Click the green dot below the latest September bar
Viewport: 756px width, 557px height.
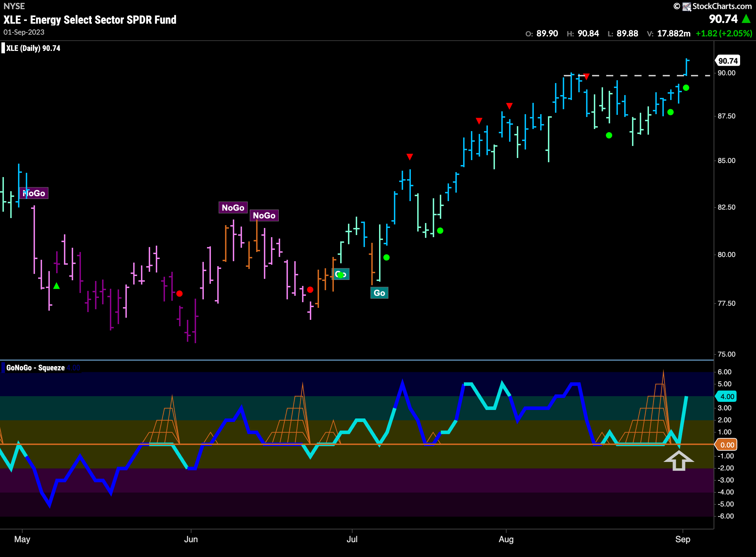click(x=686, y=88)
